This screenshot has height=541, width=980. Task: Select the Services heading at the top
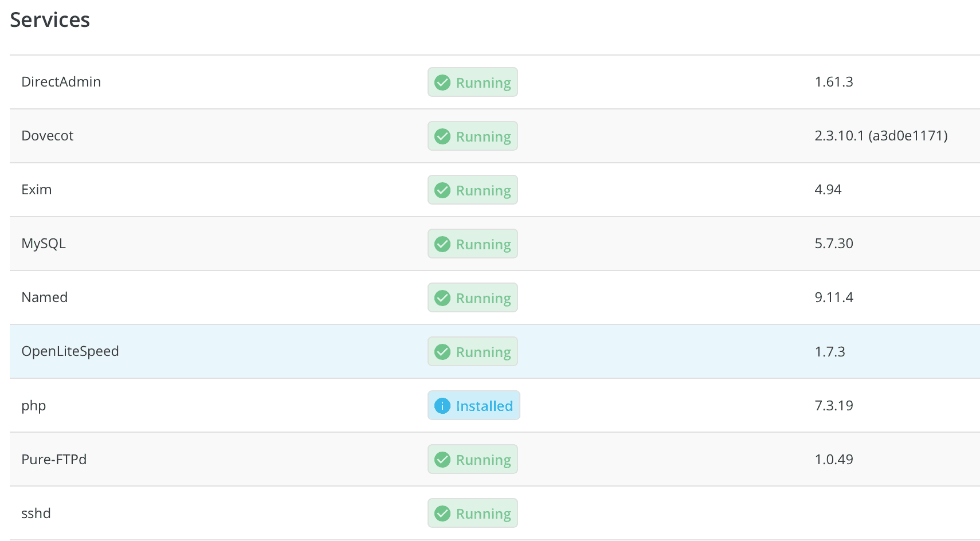(x=49, y=19)
